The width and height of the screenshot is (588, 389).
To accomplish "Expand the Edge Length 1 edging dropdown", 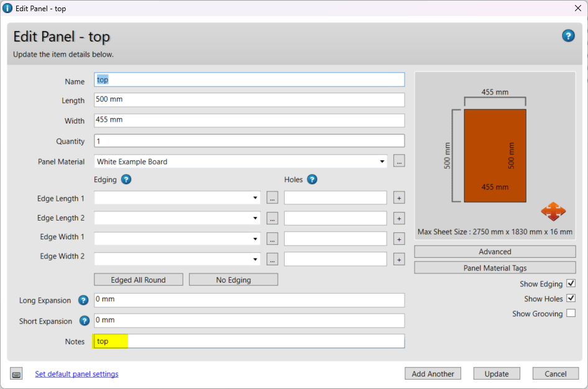I will click(255, 198).
